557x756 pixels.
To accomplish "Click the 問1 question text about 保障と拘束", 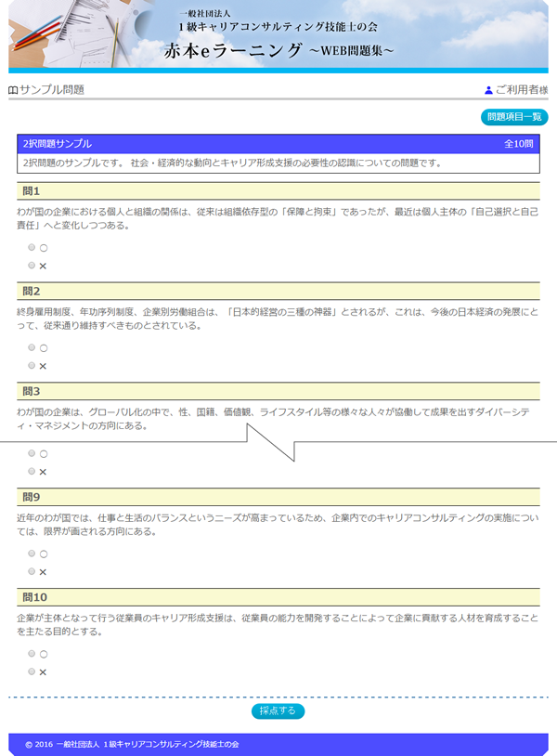I will 278,218.
